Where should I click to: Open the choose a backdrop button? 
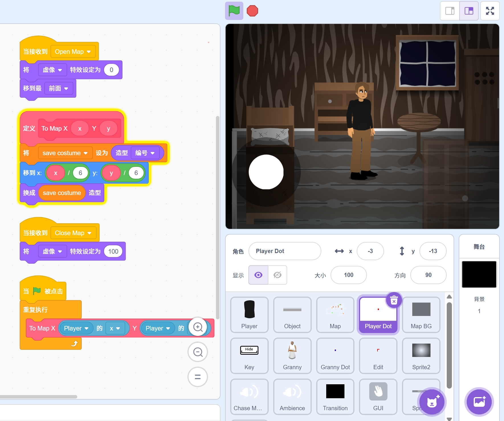click(479, 402)
